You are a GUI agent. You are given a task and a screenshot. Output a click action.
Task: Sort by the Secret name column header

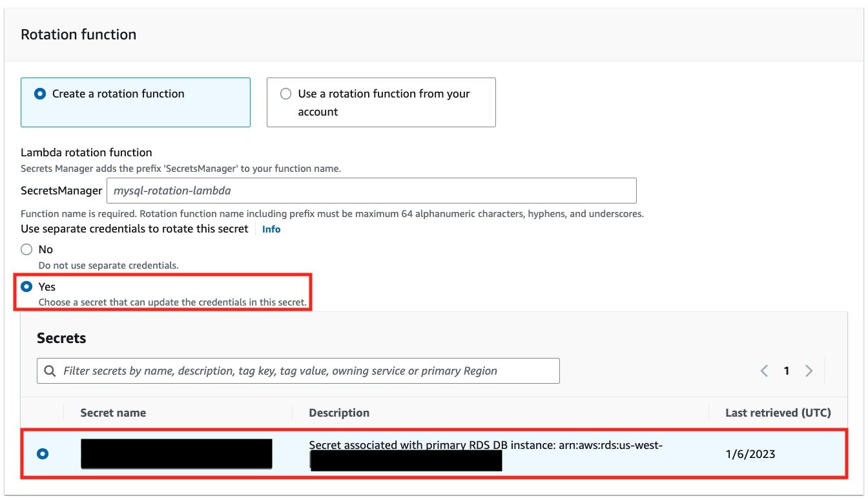(x=113, y=413)
